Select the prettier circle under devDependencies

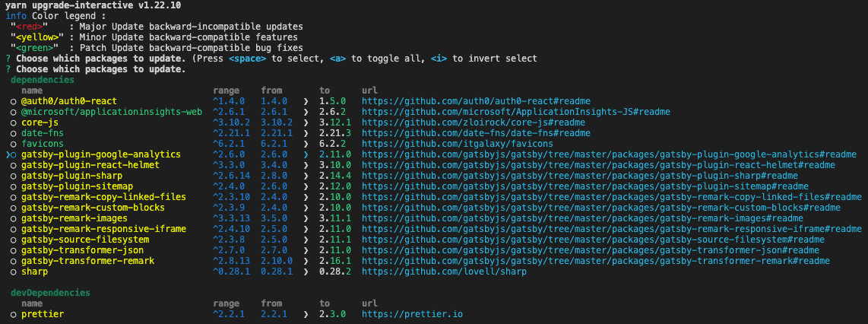(14, 314)
